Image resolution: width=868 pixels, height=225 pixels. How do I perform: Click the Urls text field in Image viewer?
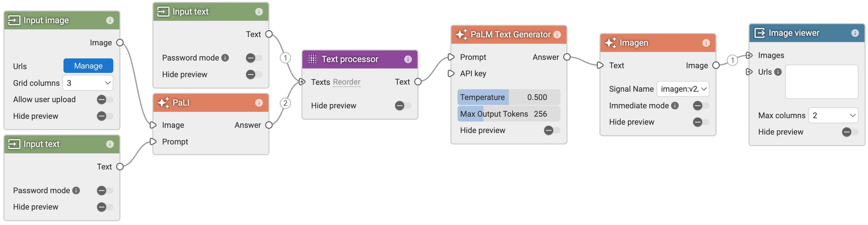point(821,82)
